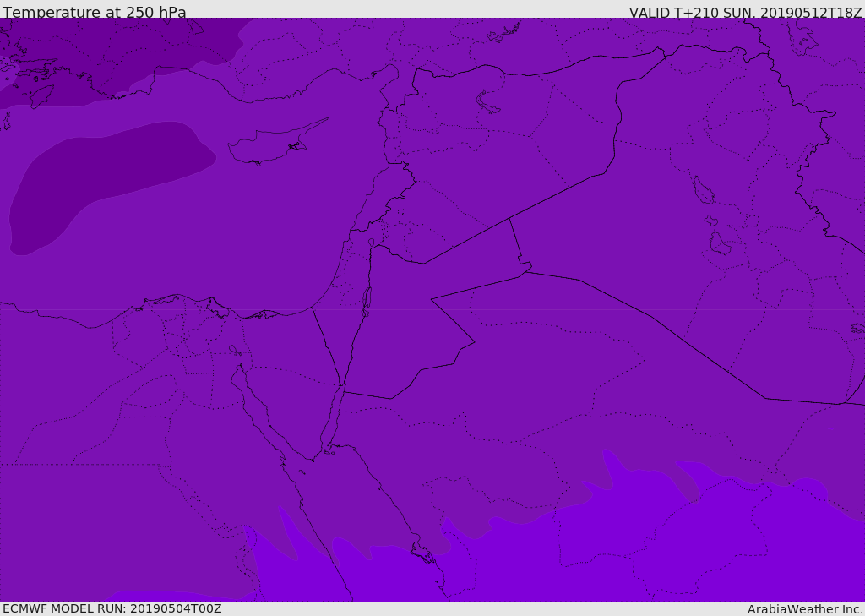865x616 pixels.
Task: Click the 'Temperature at 250 hPa' title
Action: point(95,12)
